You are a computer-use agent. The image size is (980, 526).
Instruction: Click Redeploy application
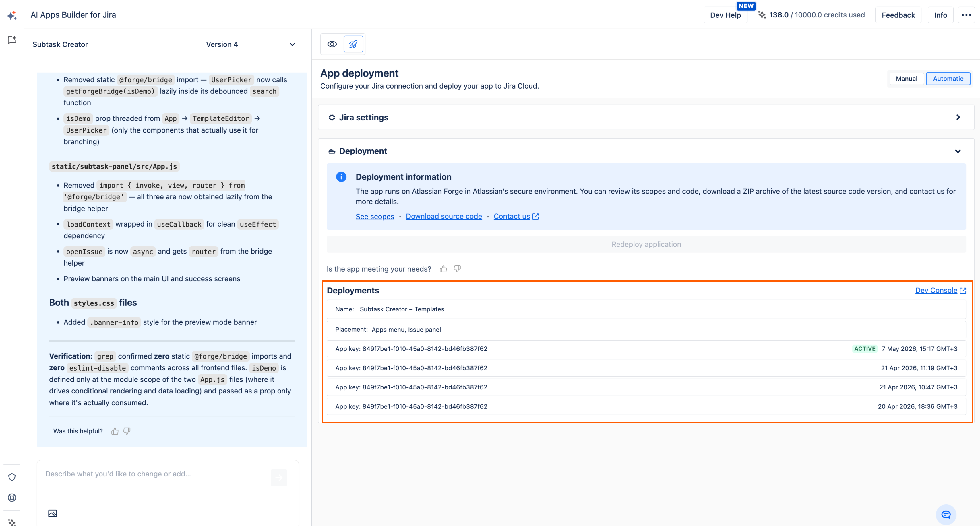[646, 244]
